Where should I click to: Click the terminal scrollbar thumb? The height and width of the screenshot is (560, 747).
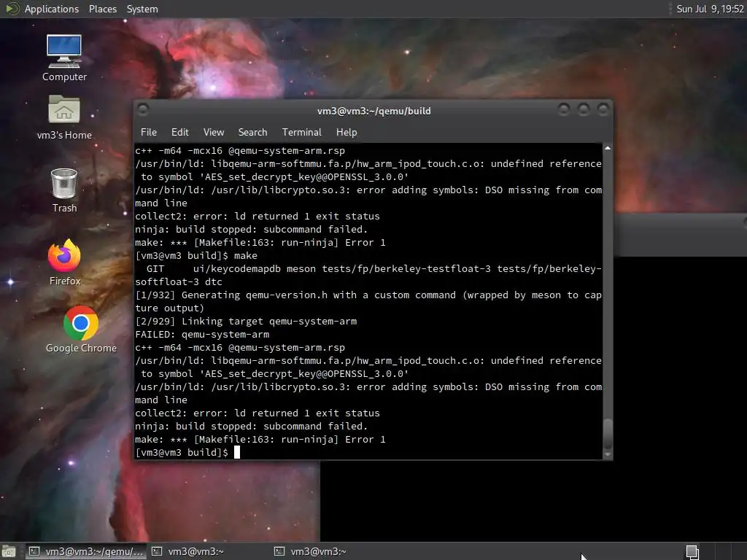click(608, 433)
